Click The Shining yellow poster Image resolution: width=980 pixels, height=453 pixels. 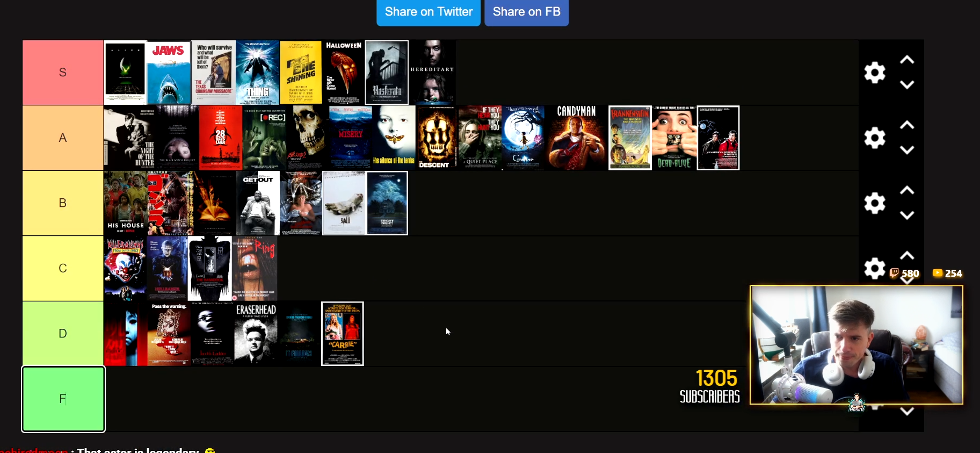(x=301, y=73)
